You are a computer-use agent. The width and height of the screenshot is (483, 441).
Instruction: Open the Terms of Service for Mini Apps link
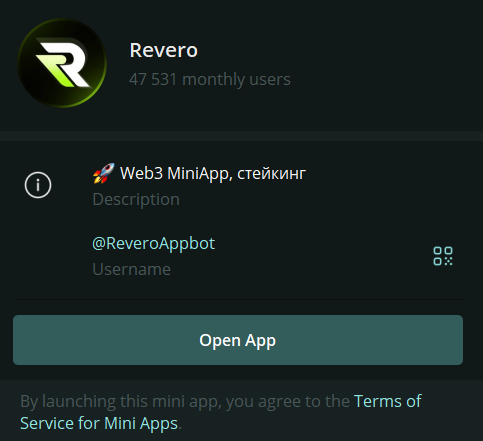click(x=221, y=412)
